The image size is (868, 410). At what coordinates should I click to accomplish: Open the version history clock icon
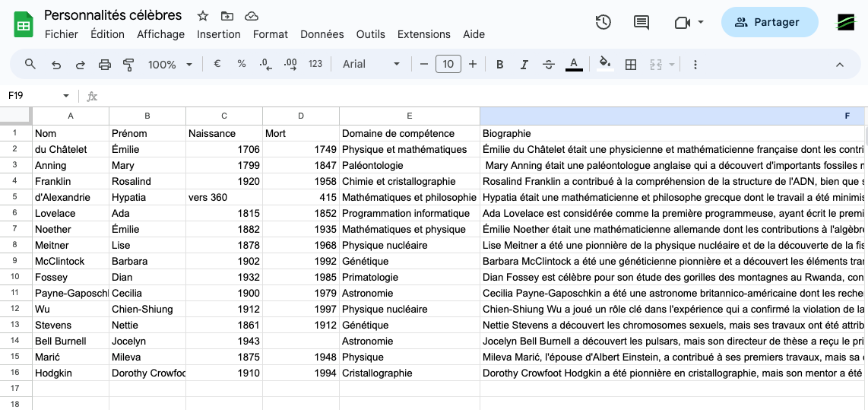(603, 22)
